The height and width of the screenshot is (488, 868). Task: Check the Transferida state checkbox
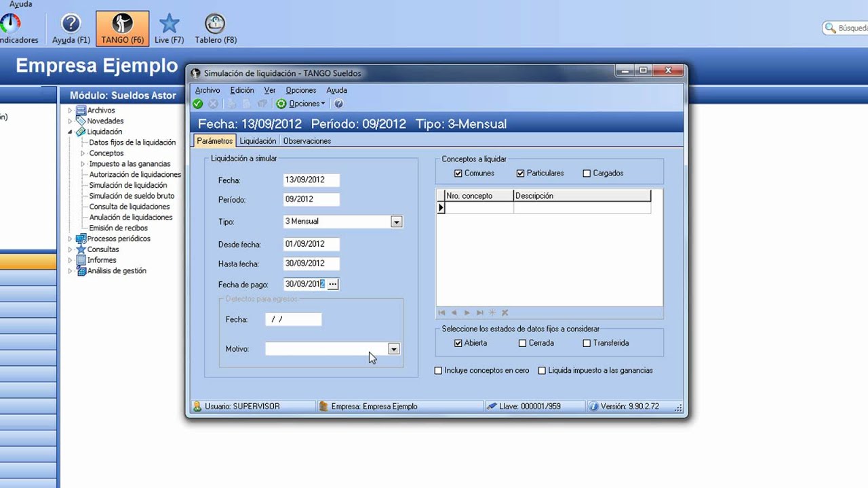click(x=587, y=344)
